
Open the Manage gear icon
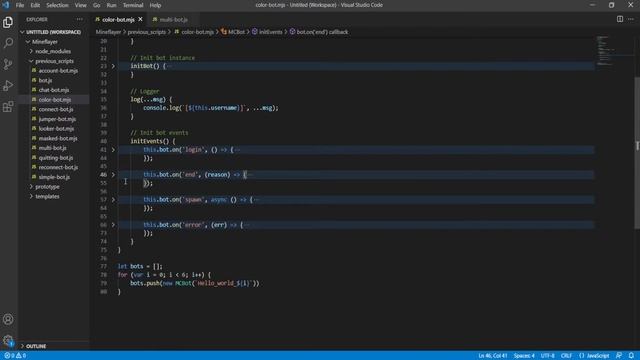[x=8, y=340]
